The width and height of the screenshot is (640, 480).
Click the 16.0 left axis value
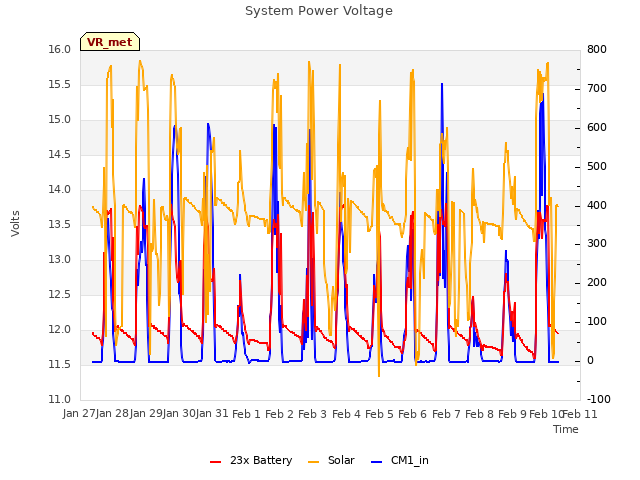click(x=60, y=49)
